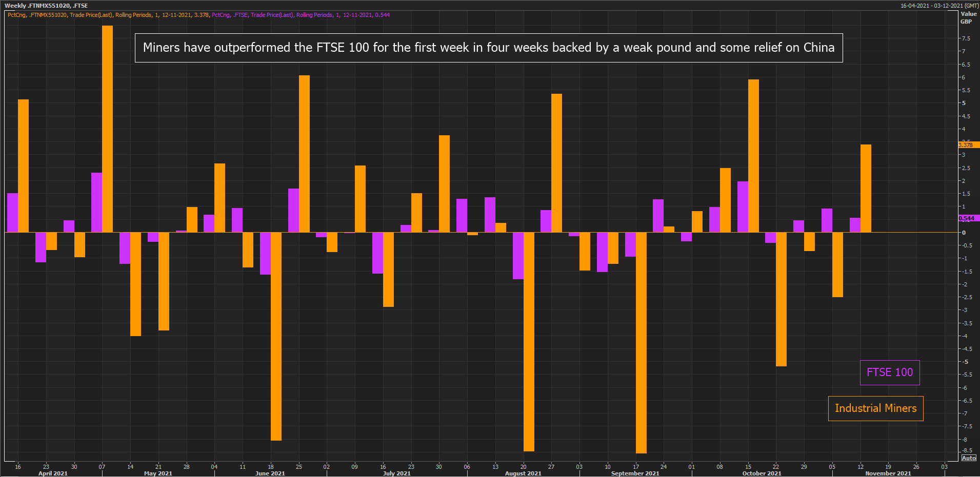Select the orange bar at 25 June
980x477 pixels.
(x=304, y=154)
